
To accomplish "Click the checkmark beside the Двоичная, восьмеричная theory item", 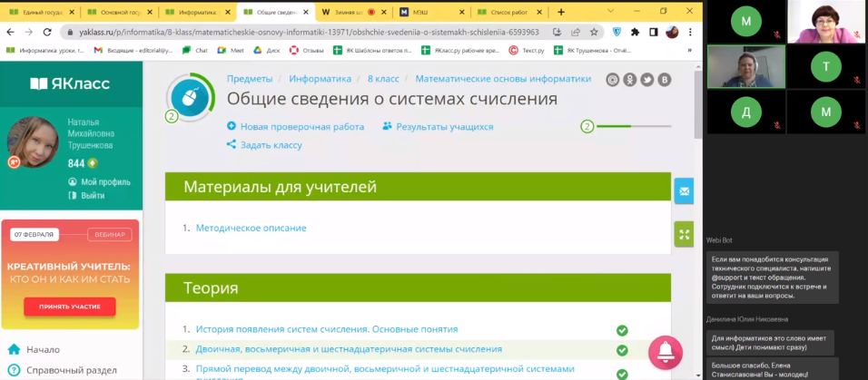I will [x=622, y=349].
